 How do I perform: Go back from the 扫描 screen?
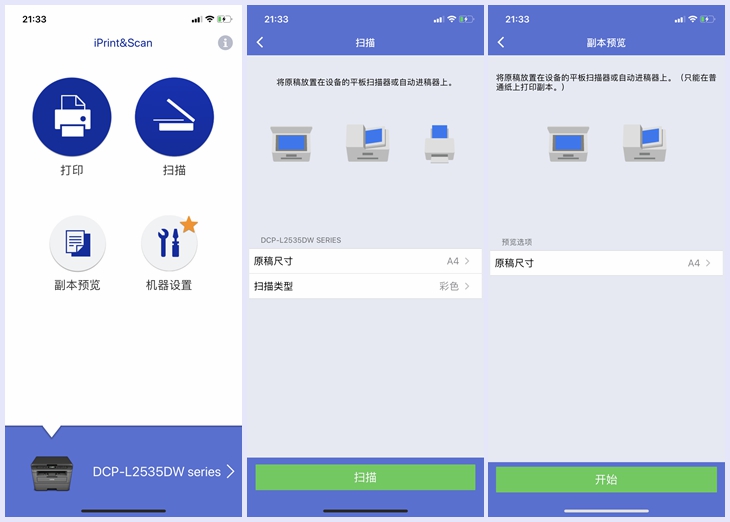coord(260,42)
